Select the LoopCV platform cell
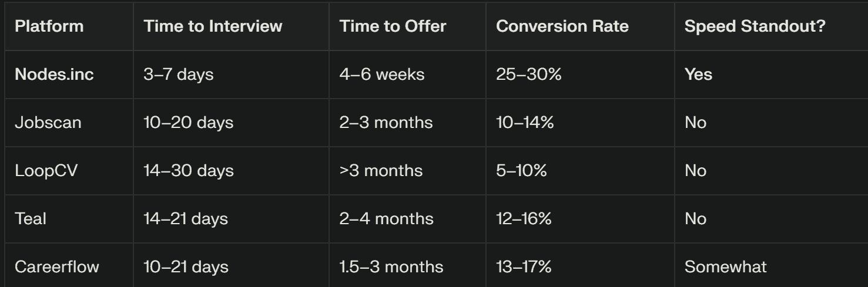Viewport: 868px width, 287px height. 46,171
